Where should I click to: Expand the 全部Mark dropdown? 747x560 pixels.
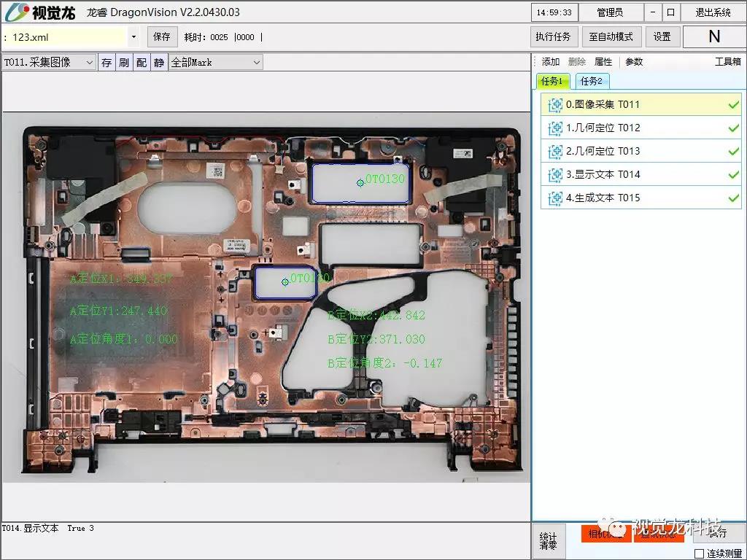pos(215,63)
